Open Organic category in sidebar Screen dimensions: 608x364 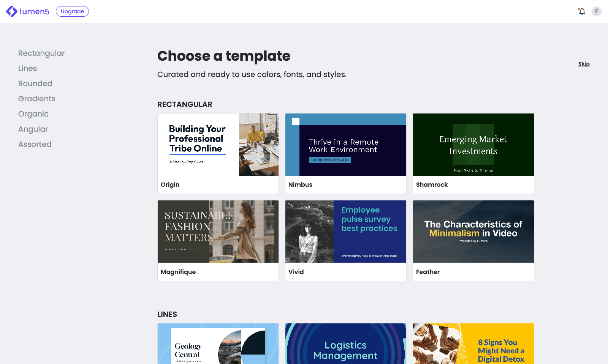pos(33,114)
